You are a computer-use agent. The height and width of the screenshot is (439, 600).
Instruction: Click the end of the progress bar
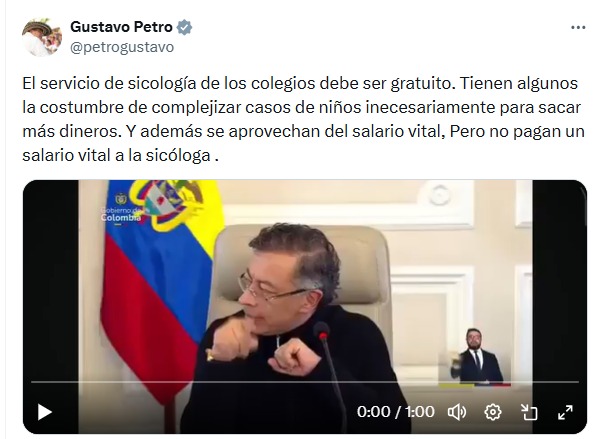pyautogui.click(x=577, y=382)
